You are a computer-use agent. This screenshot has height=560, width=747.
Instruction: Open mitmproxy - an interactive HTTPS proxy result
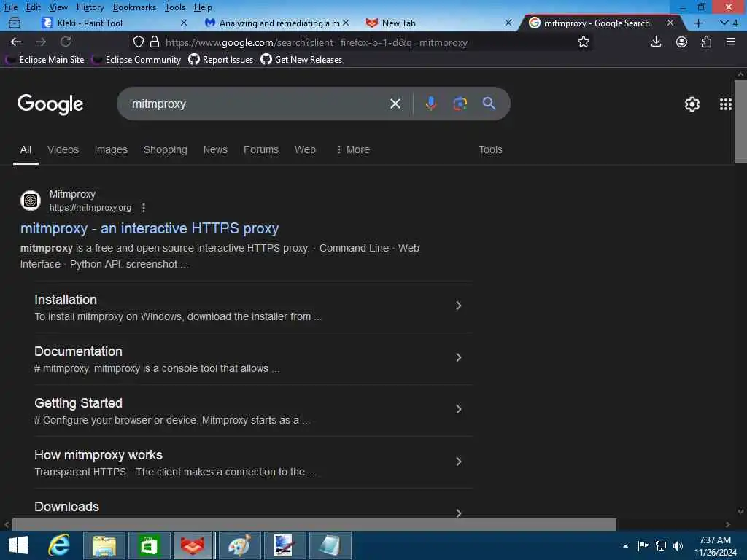tap(149, 228)
